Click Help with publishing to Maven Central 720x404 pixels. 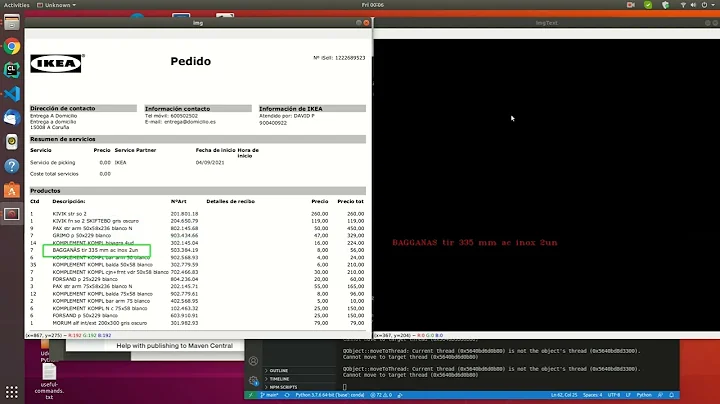[x=174, y=346]
